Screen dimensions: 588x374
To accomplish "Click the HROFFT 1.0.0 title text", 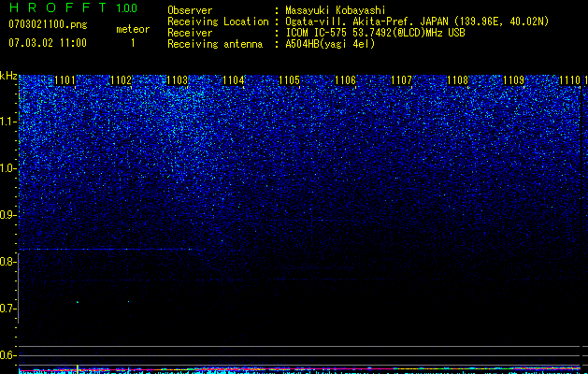I will (73, 7).
